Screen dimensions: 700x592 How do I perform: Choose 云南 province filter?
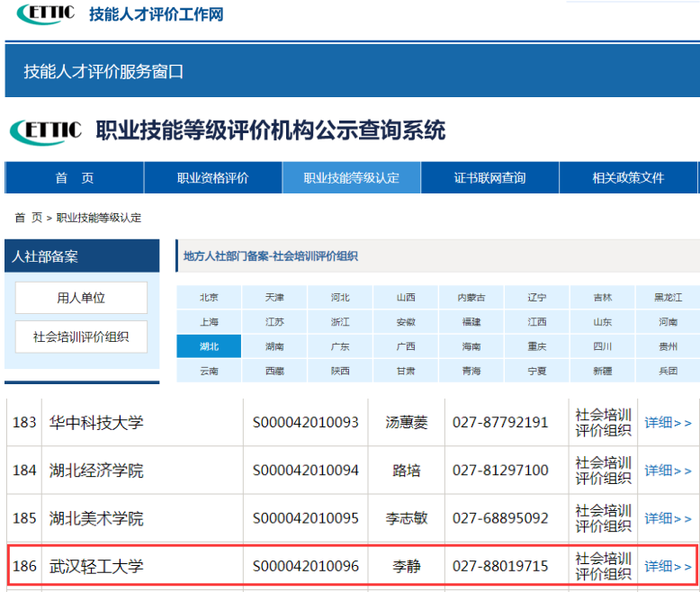click(209, 371)
